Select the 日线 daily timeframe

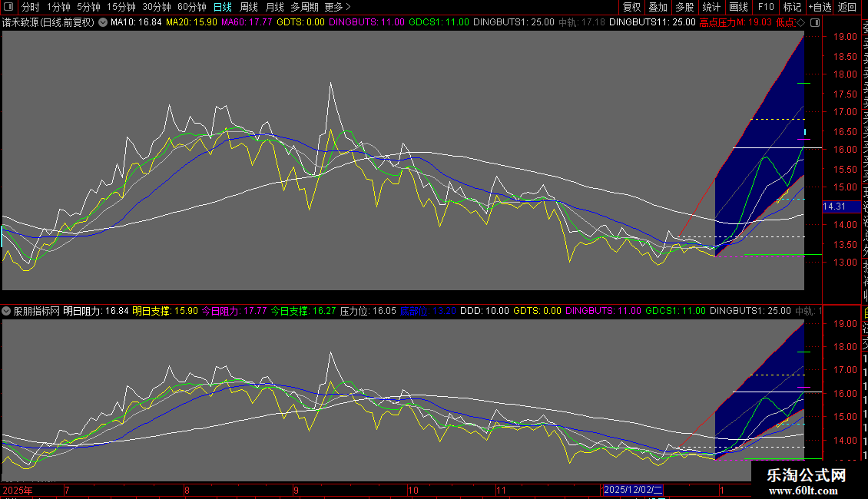[223, 7]
